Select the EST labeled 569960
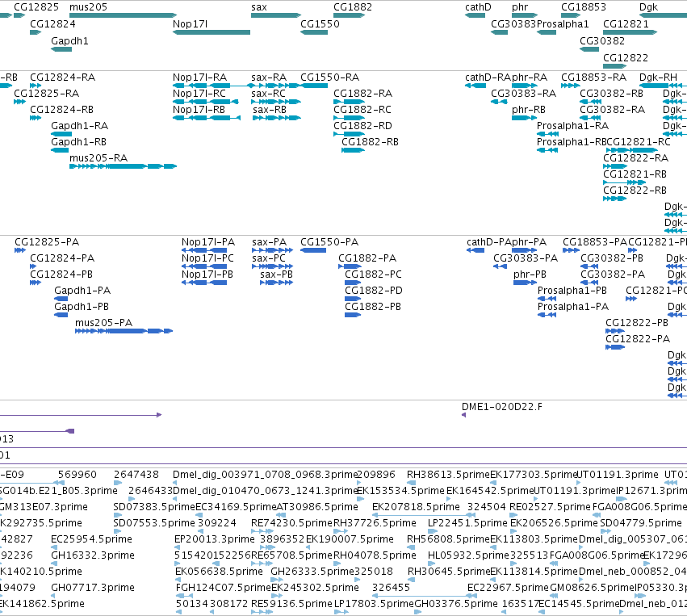 click(77, 475)
